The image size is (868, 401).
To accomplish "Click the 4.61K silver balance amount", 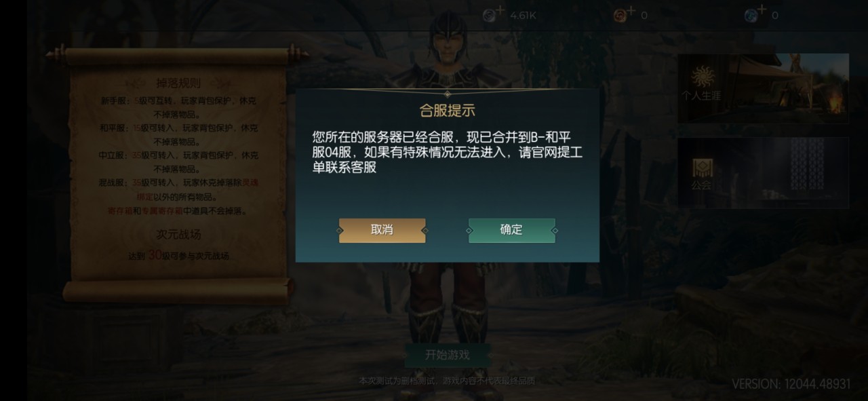I will click(523, 15).
